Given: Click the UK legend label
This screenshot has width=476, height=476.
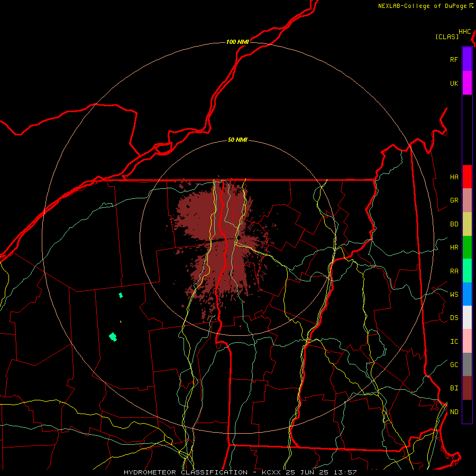Looking at the screenshot, I should (454, 84).
